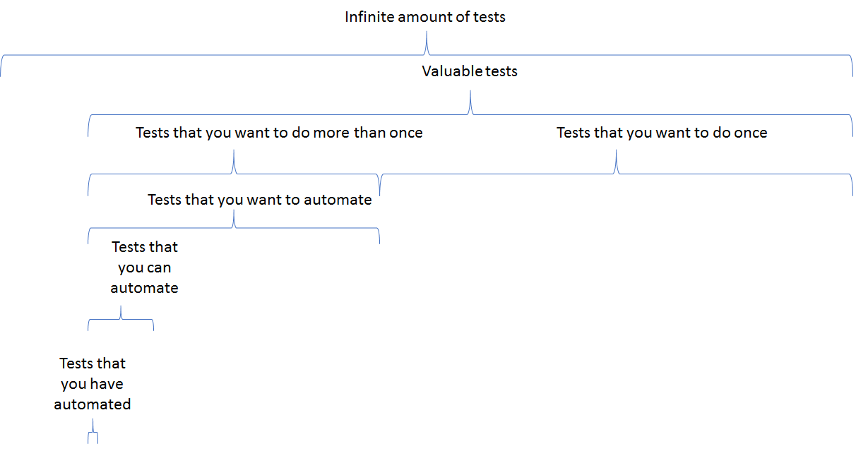This screenshot has height=463, width=868.
Task: Select the "Valuable tests" label
Action: click(470, 71)
